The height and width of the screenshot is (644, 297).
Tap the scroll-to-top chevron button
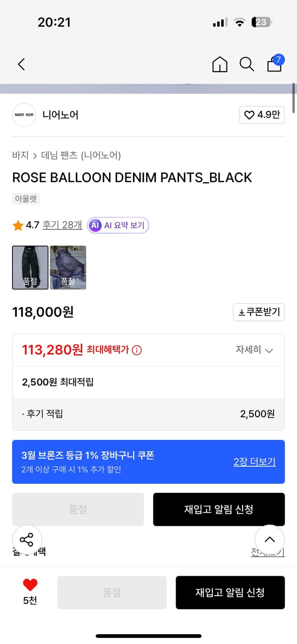click(270, 540)
